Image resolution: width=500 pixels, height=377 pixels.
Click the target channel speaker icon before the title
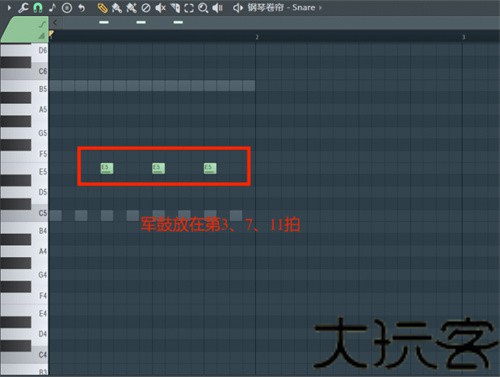pyautogui.click(x=238, y=8)
